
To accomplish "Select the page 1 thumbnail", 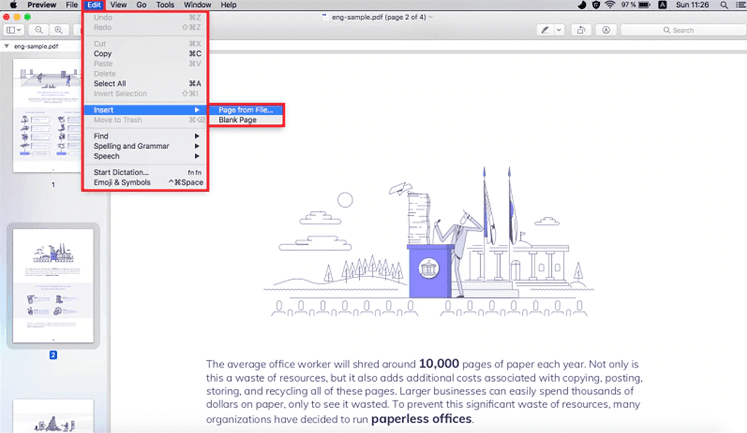I will [47, 116].
